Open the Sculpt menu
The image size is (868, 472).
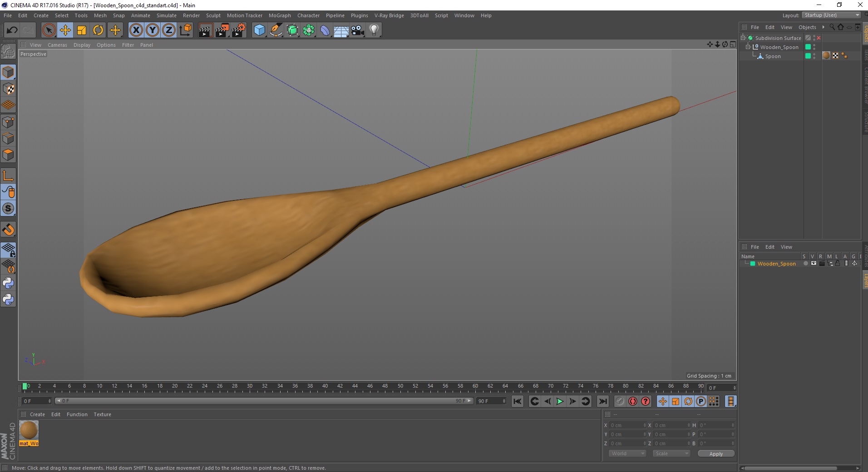tap(213, 15)
